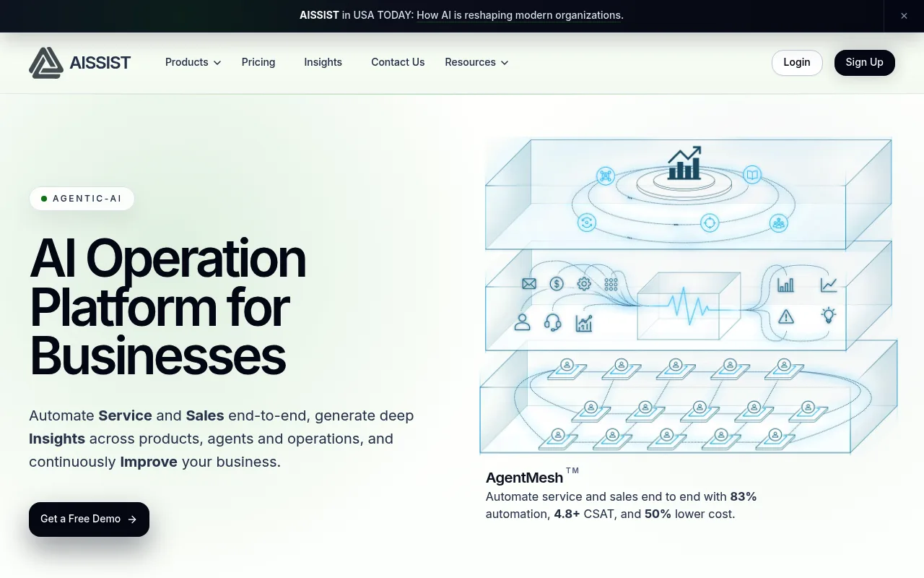
Task: Click the arrow inside Get a Free Demo
Action: pyautogui.click(x=132, y=519)
